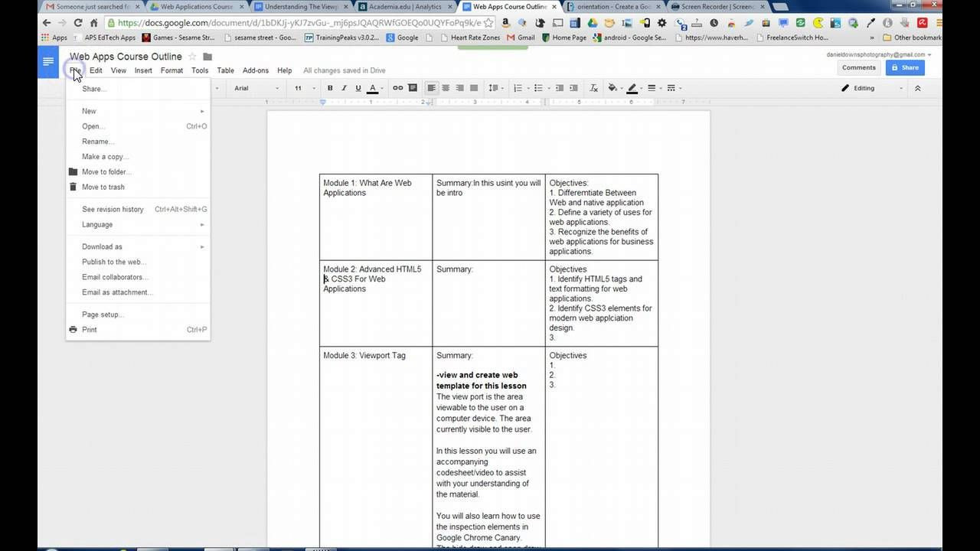Choose Publish to the web

(138, 262)
